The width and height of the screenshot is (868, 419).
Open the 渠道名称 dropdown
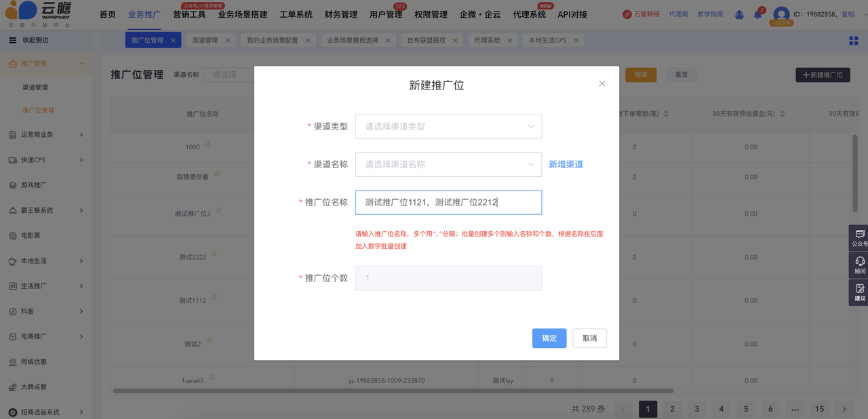tap(448, 164)
